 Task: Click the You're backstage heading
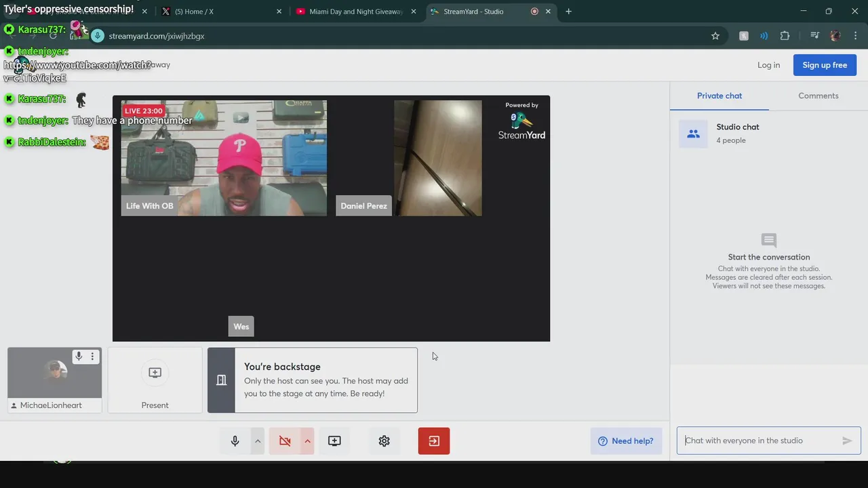[x=282, y=367]
